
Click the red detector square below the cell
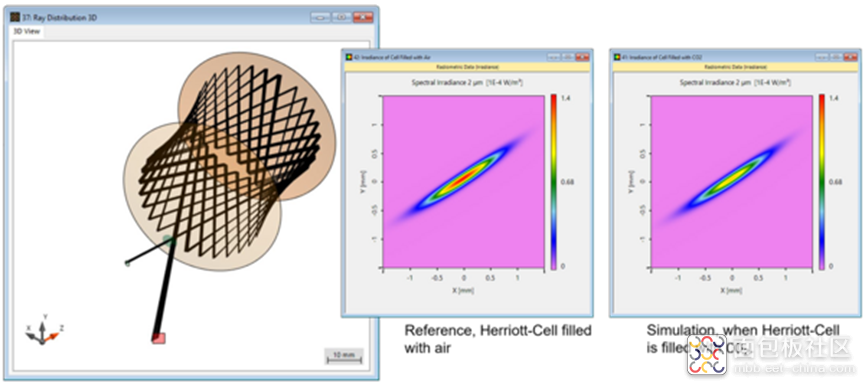coord(158,338)
